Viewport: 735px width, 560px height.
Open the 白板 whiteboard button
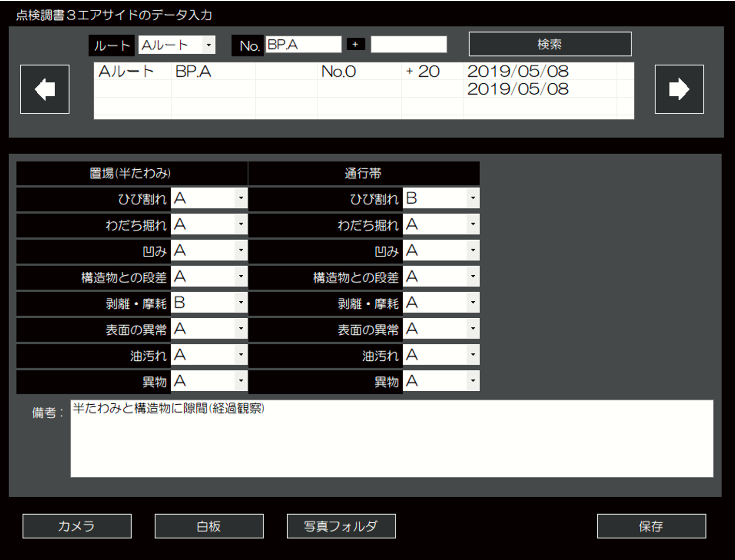pos(209,526)
